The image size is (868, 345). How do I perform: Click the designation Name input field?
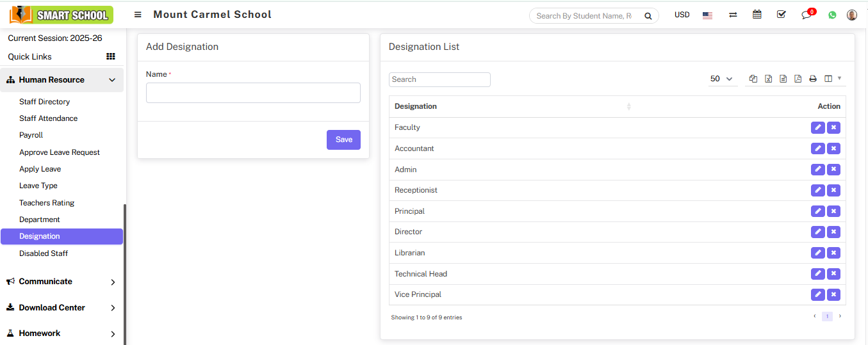pyautogui.click(x=253, y=93)
